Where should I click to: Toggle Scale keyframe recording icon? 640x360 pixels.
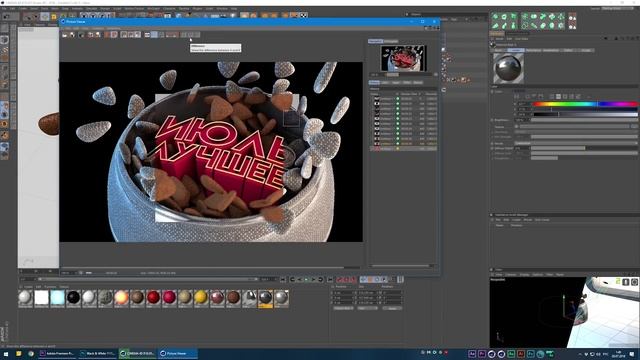[370, 280]
